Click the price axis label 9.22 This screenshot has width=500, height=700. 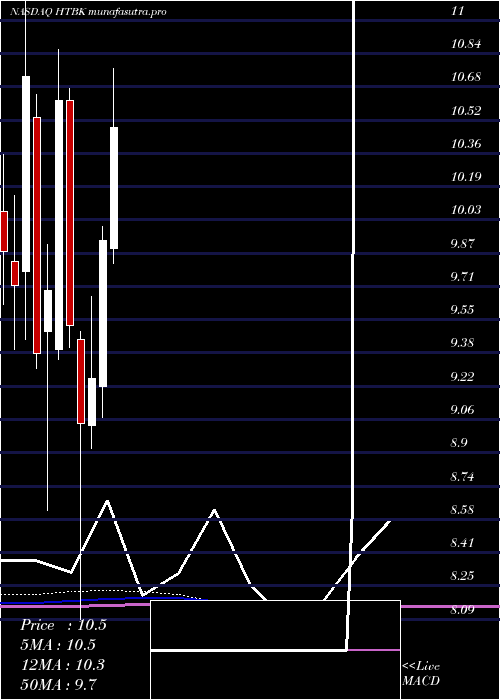point(462,376)
